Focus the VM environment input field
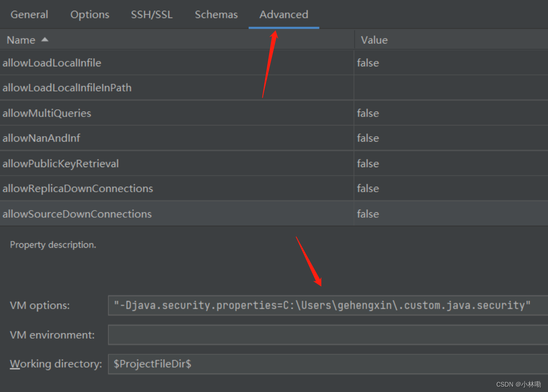This screenshot has height=392, width=548. 328,335
